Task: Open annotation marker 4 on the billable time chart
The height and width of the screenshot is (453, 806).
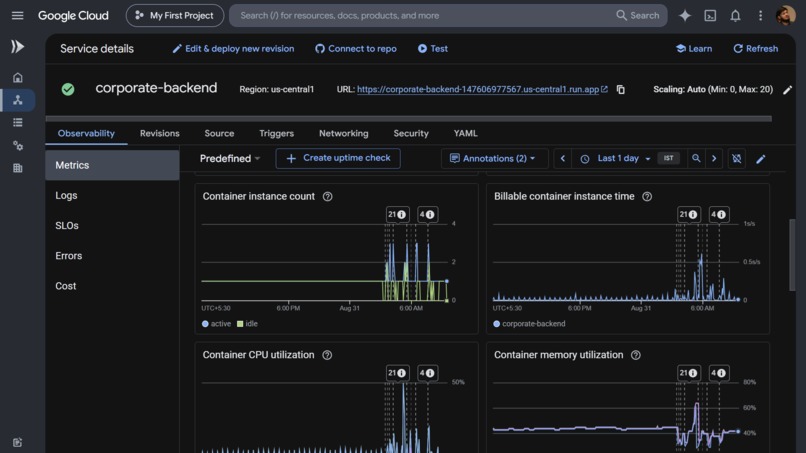Action: [x=719, y=214]
